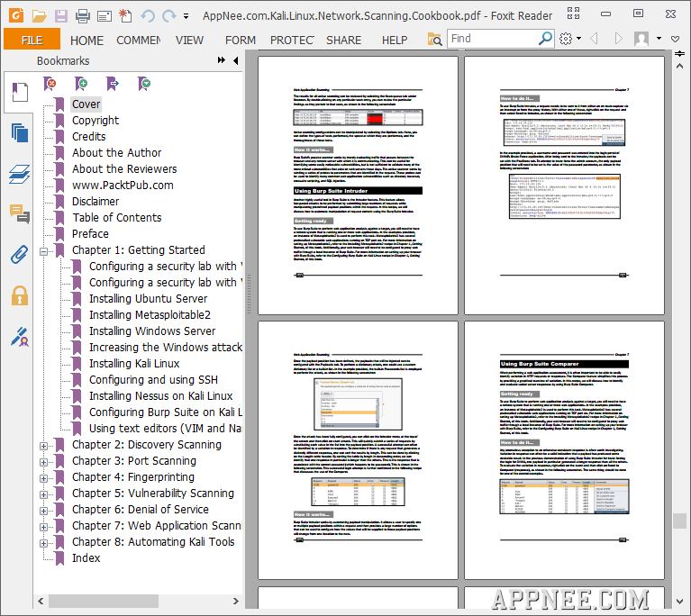Collapse the ribbon with the chevron icon
691x616 pixels.
click(x=675, y=39)
